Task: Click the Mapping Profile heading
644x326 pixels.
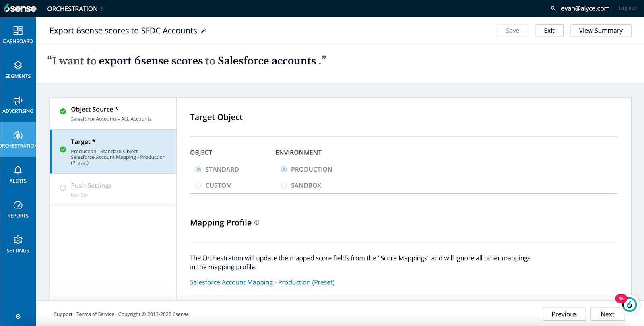Action: (221, 223)
